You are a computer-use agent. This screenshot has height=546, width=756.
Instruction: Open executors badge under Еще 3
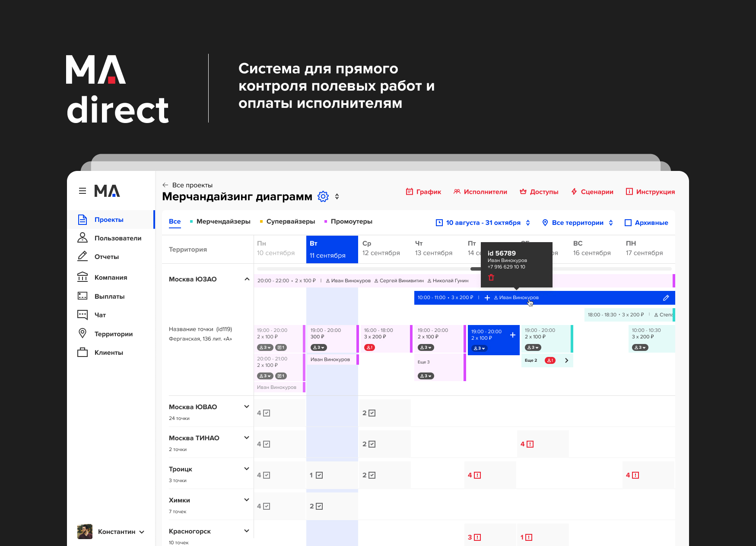coord(426,376)
